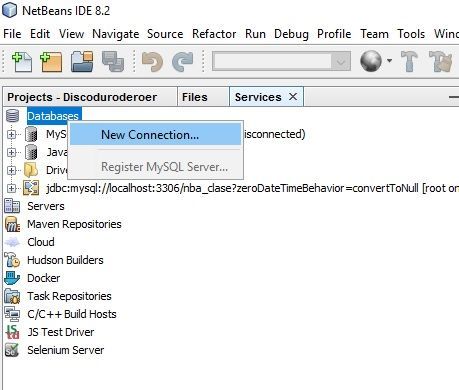The height and width of the screenshot is (390, 459).
Task: Expand the MySQL Server tree node
Action: click(x=11, y=134)
